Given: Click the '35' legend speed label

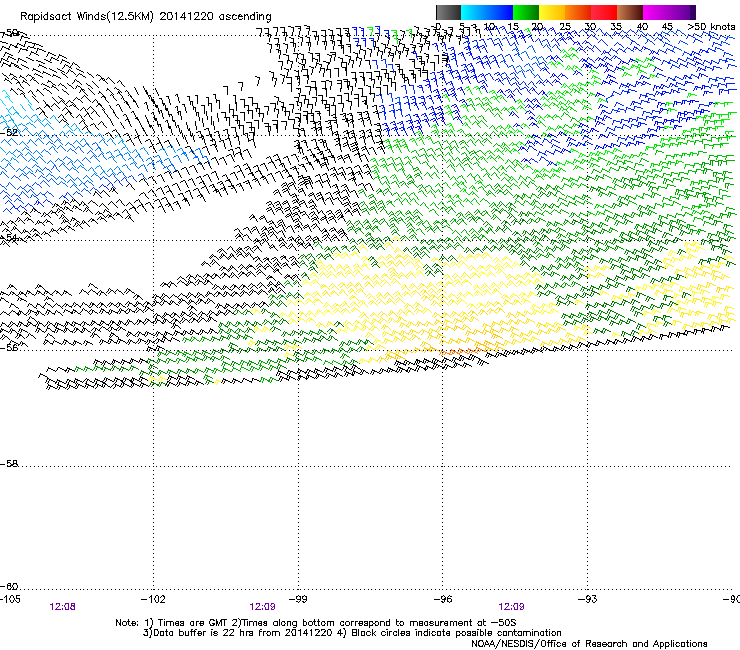Looking at the screenshot, I should click(x=616, y=27).
